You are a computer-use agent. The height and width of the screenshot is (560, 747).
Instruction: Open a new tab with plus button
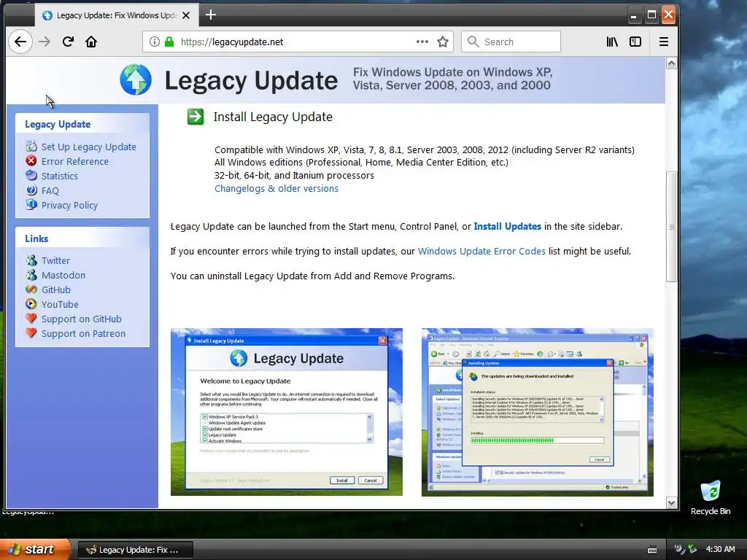point(211,15)
